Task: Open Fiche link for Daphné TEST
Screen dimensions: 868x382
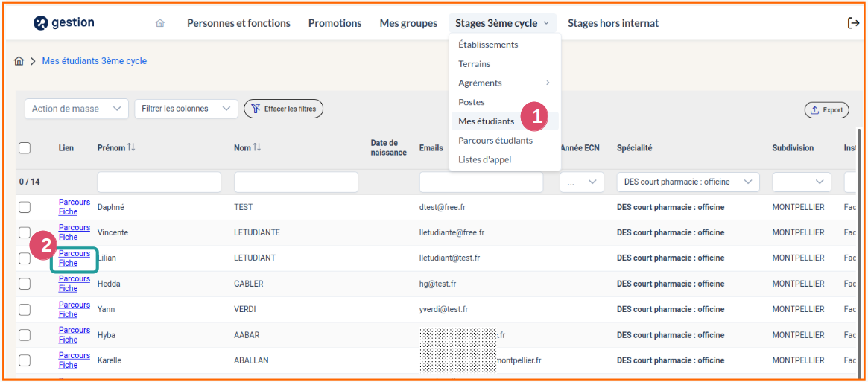Action: (x=68, y=211)
